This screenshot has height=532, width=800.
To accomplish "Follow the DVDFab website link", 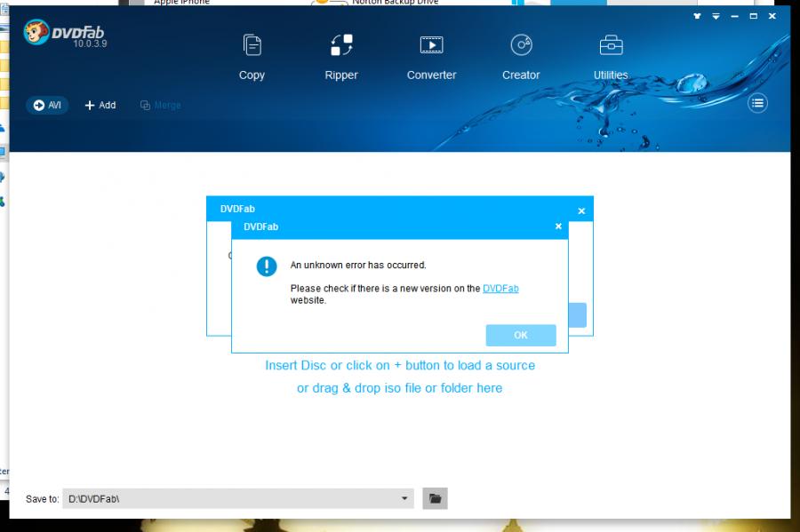I will [500, 289].
